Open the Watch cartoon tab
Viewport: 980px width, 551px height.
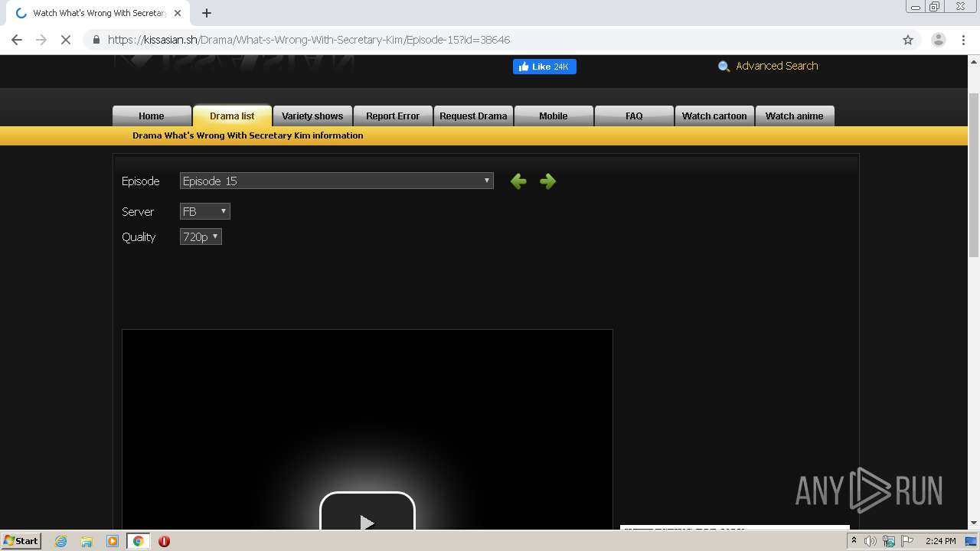pos(714,116)
